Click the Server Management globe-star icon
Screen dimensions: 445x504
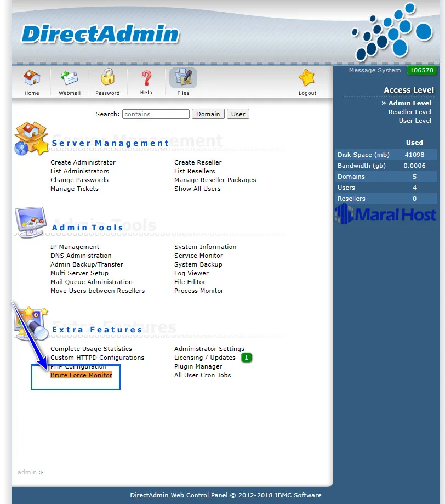click(x=30, y=138)
